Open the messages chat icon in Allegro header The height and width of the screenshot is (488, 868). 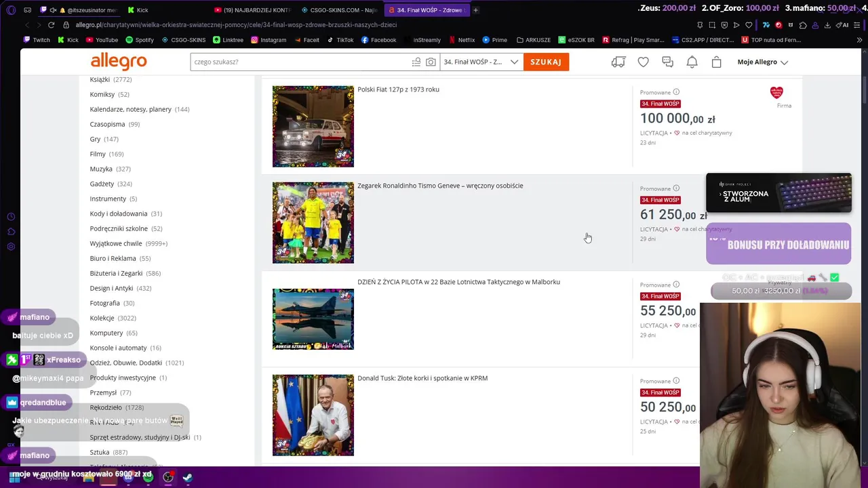pos(668,62)
